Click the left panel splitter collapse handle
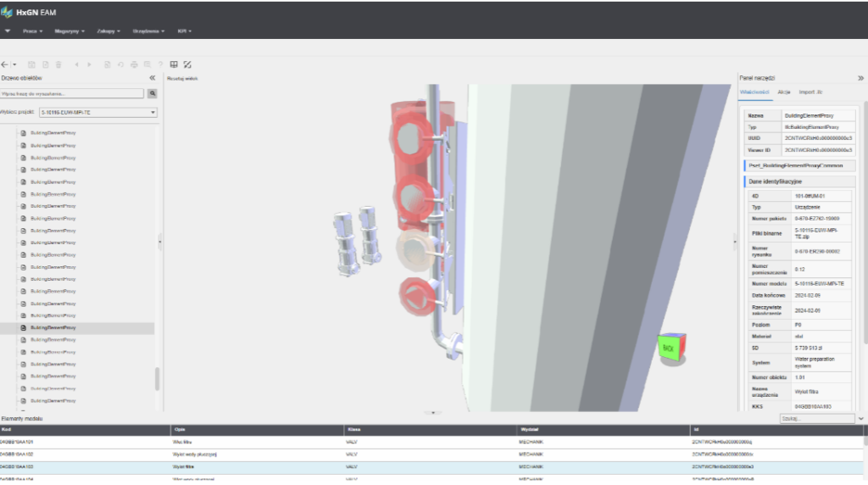 coord(160,242)
